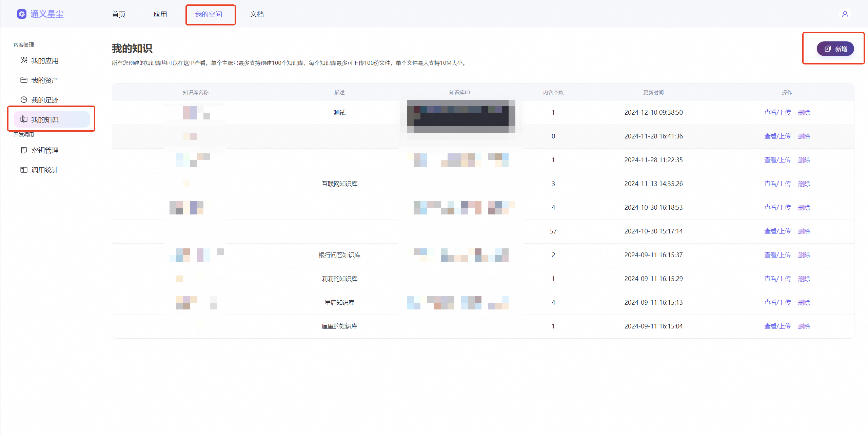This screenshot has width=868, height=435.
Task: Click 查看/上传 for 2024-10-30 16:18:53 row
Action: pos(777,207)
